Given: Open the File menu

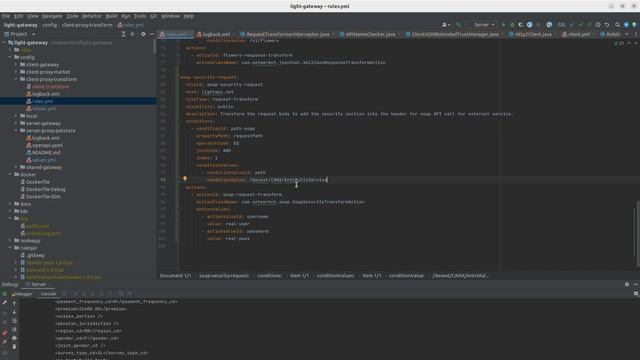Looking at the screenshot, I should pos(6,16).
